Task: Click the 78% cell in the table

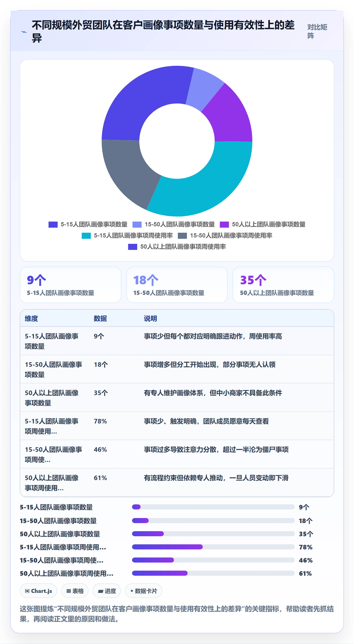Action: [100, 421]
